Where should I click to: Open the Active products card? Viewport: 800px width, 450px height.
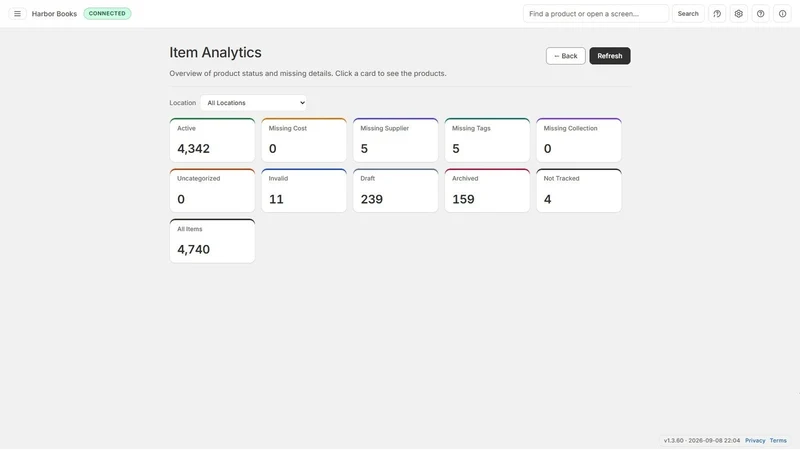pos(212,140)
